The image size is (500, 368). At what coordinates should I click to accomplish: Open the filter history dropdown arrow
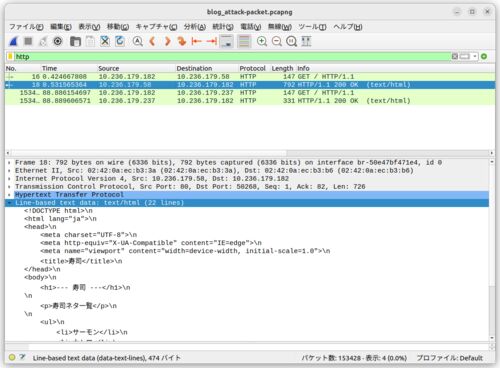pos(475,56)
